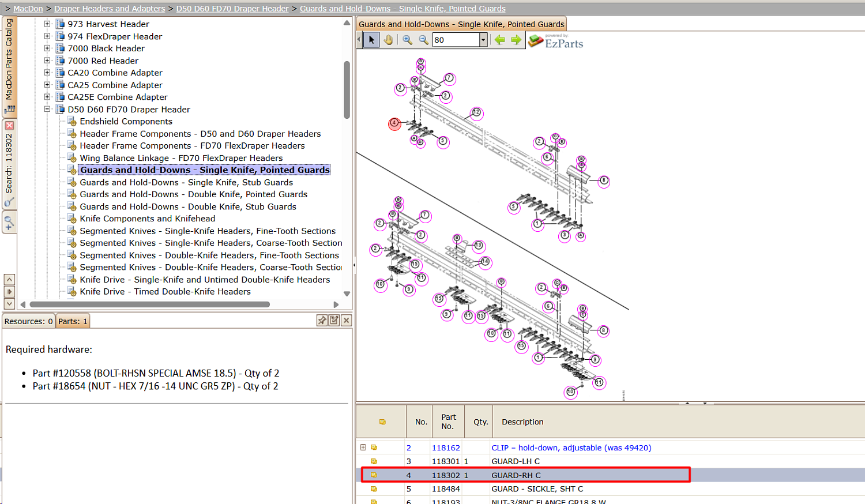Open Knife Components and Knifehead
The width and height of the screenshot is (865, 504).
(x=148, y=219)
